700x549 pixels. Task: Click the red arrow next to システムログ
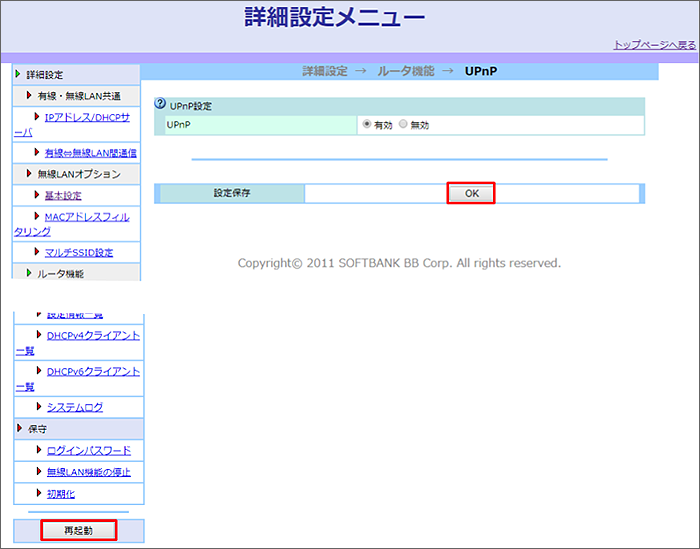pos(39,406)
